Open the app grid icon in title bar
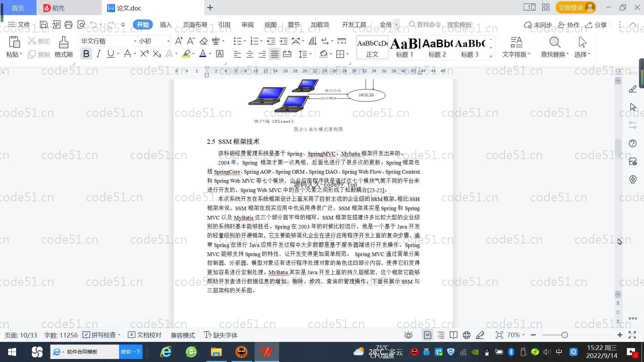The width and height of the screenshot is (644, 362). [x=546, y=7]
